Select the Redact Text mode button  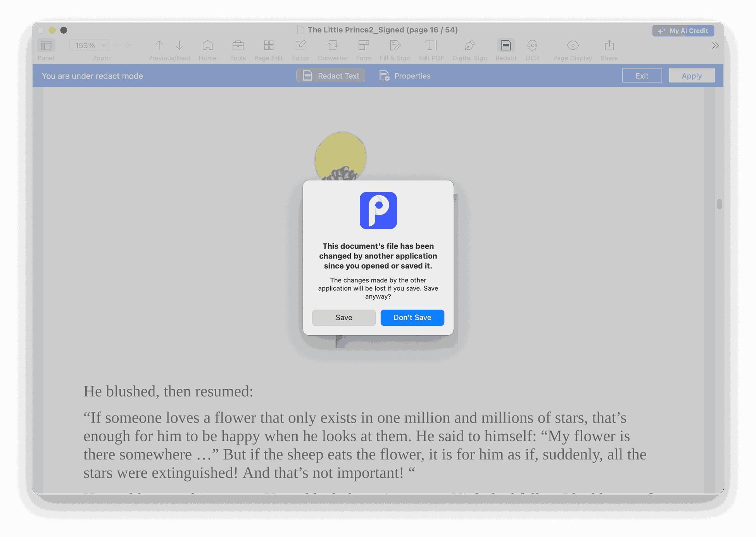click(x=331, y=76)
